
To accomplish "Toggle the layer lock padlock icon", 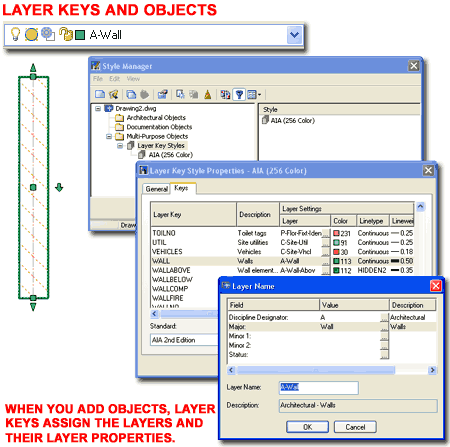I will (66, 34).
